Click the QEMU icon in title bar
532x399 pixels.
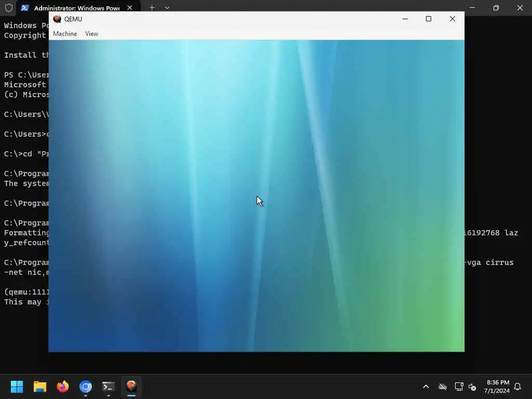pos(57,19)
